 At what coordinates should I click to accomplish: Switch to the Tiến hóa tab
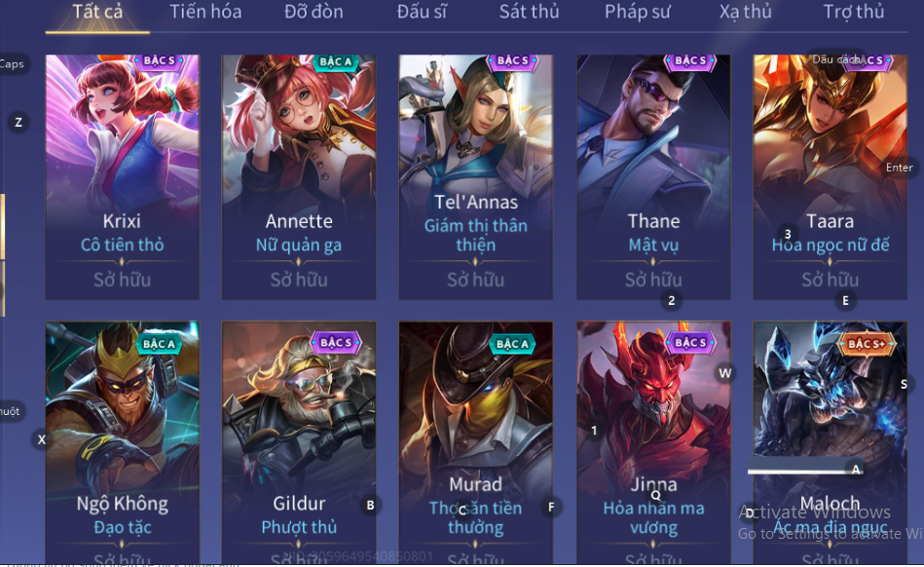pyautogui.click(x=205, y=12)
